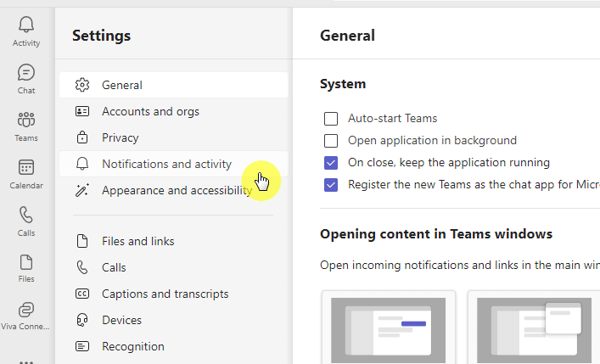This screenshot has width=600, height=364.
Task: Click the Recognition icon in Settings
Action: click(82, 346)
